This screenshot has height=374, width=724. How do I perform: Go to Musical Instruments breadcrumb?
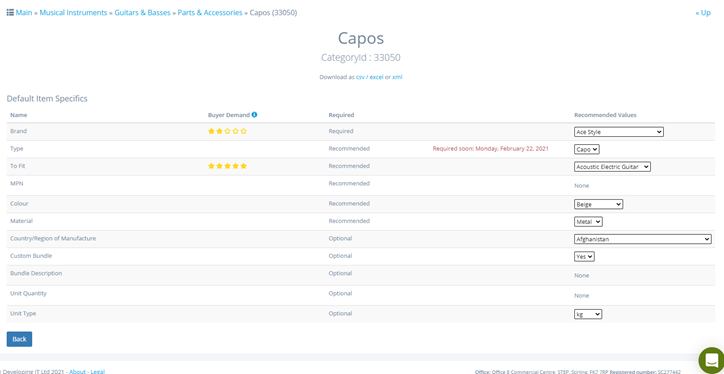73,13
